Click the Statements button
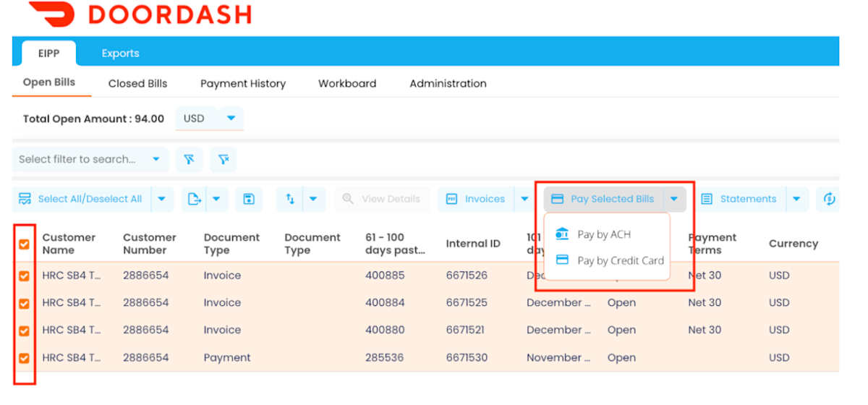This screenshot has width=868, height=405. tap(739, 199)
